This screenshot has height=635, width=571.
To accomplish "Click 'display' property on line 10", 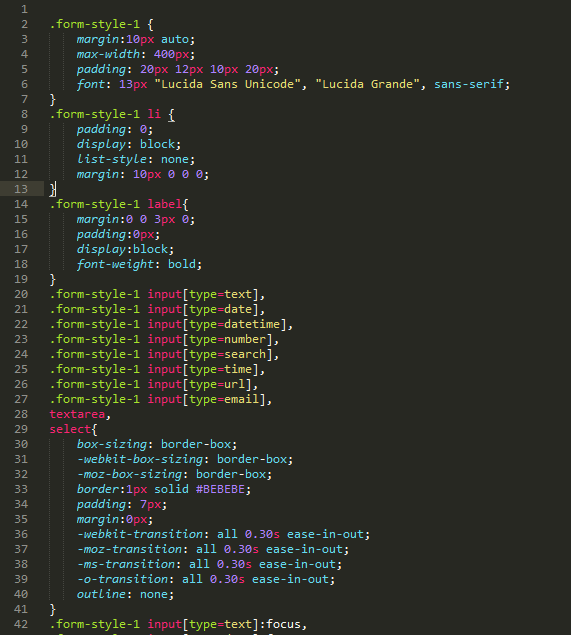I will (x=101, y=145).
